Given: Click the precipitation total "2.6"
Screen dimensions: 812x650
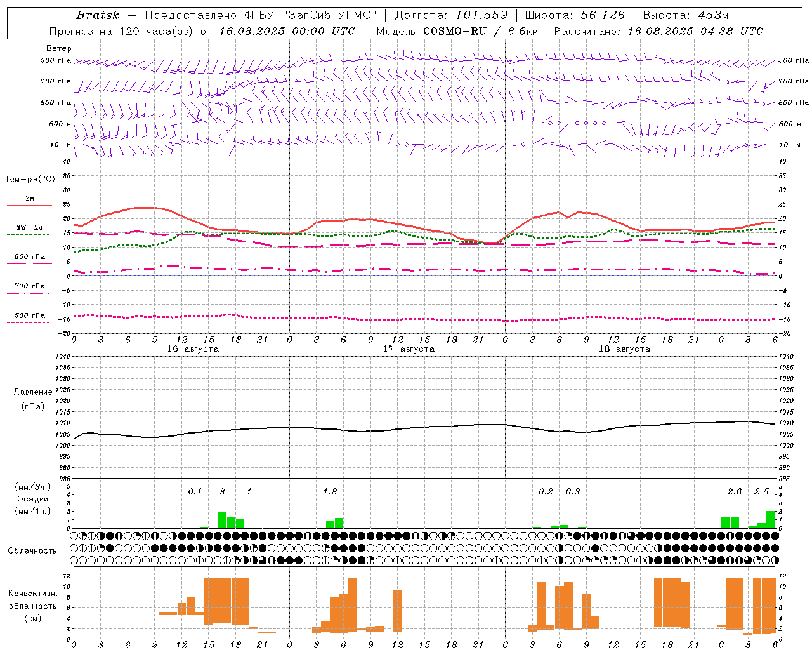Looking at the screenshot, I should tap(735, 492).
